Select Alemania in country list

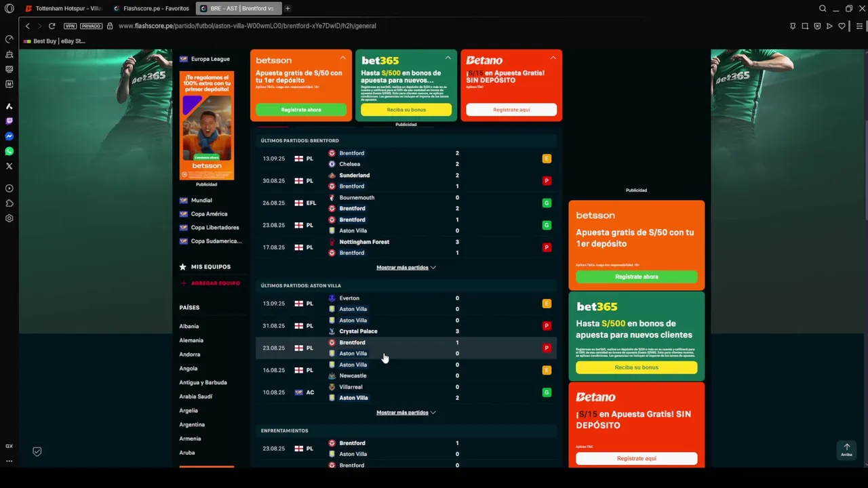pos(191,340)
